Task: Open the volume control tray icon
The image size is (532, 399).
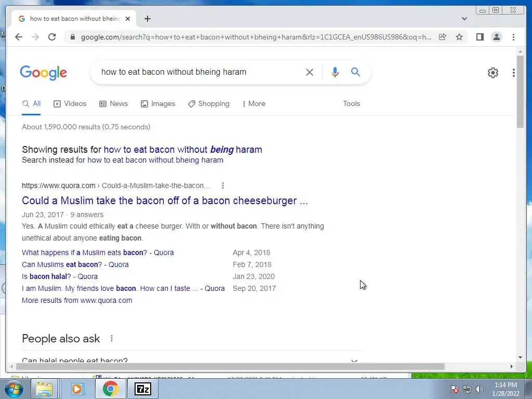Action: 479,390
